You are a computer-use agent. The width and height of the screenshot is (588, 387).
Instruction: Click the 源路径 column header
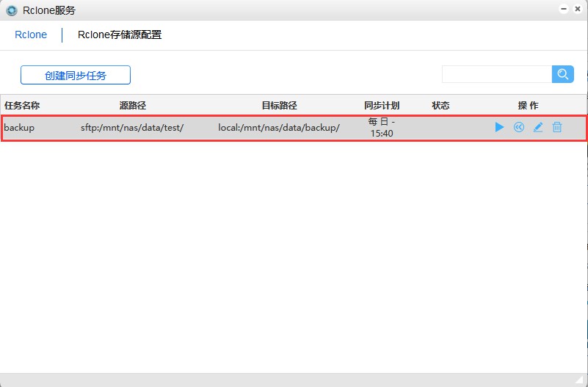point(133,106)
